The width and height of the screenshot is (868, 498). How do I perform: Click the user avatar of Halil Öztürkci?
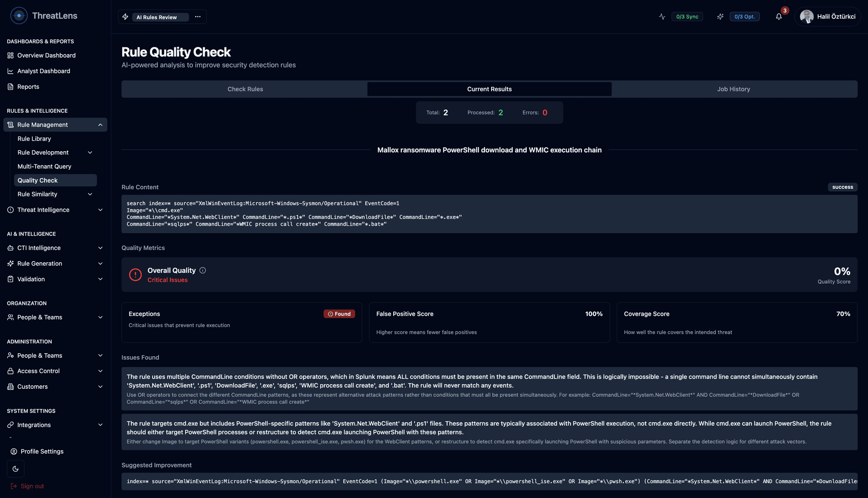806,17
